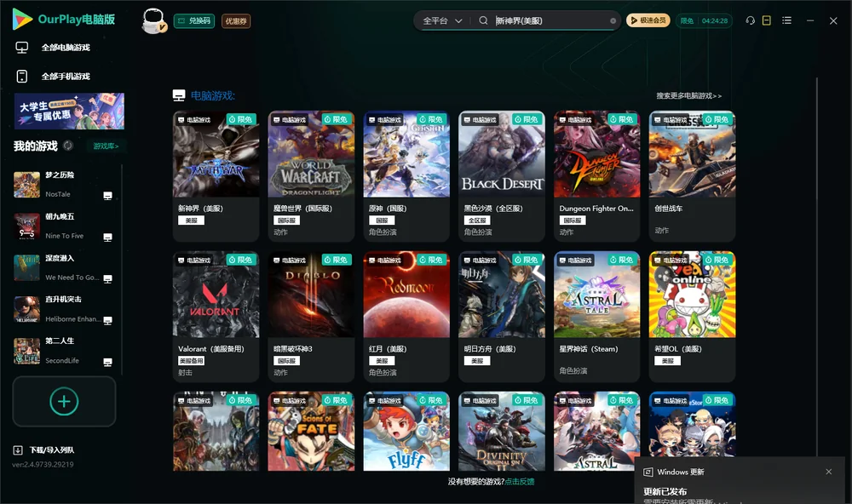Click PC icon beside 直升机突击

coord(107,320)
